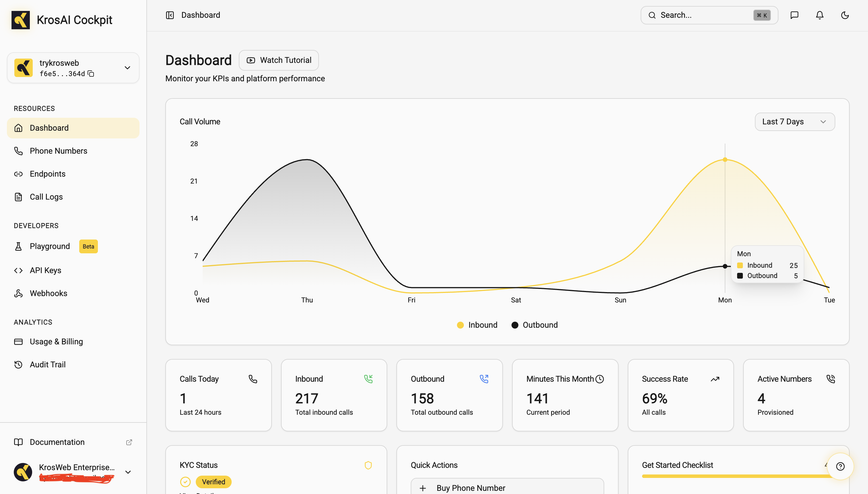
Task: Toggle Inbound series in the chart legend
Action: 477,325
